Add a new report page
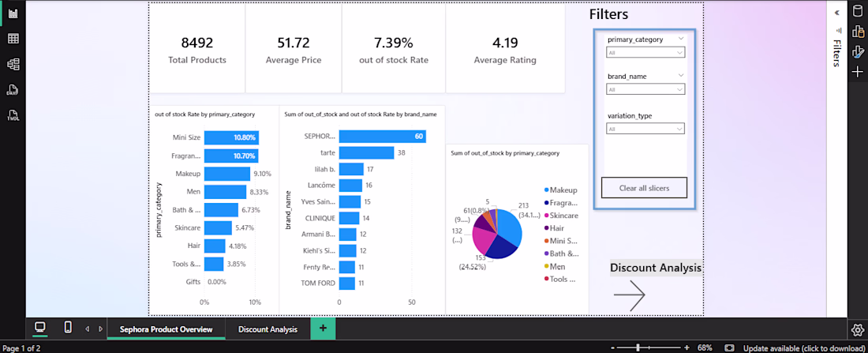The image size is (868, 353). [x=324, y=329]
